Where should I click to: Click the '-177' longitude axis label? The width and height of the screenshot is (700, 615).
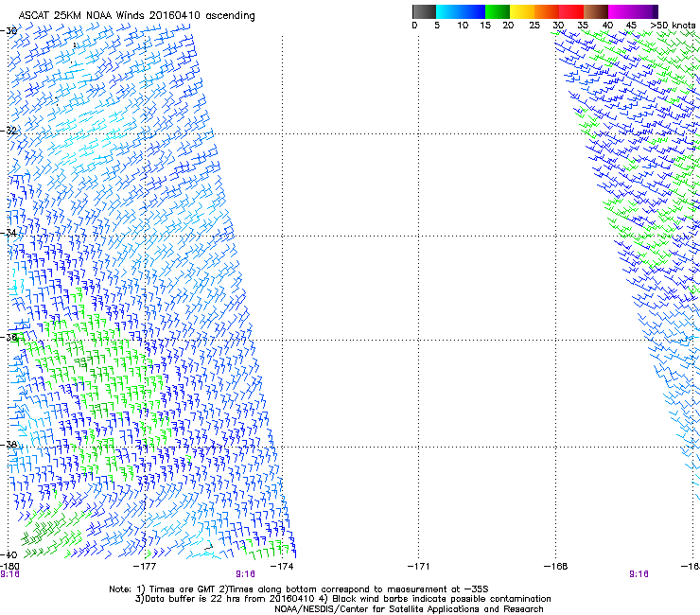145,567
